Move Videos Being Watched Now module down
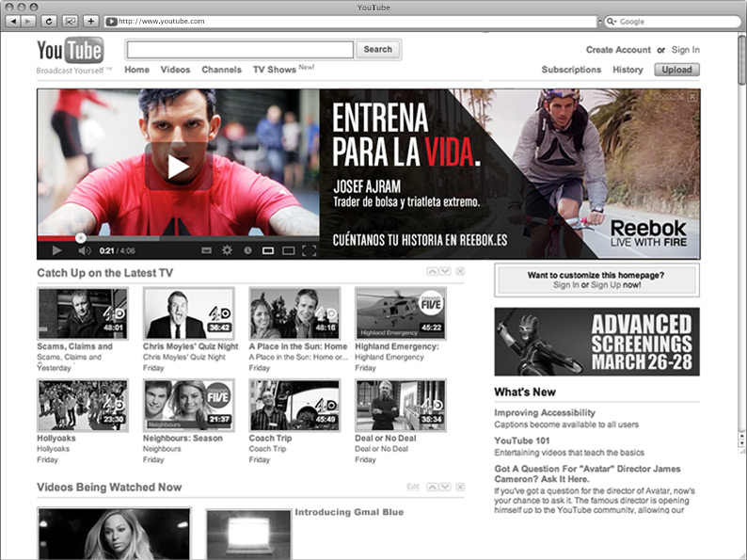The width and height of the screenshot is (747, 560). tap(445, 487)
